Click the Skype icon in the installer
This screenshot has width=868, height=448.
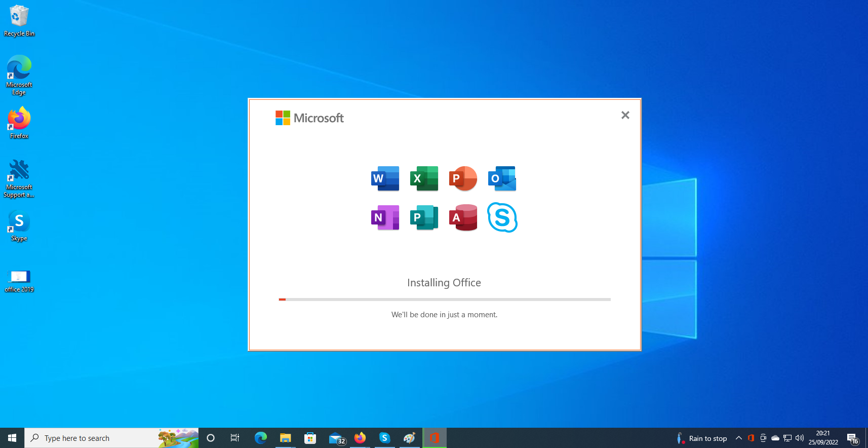pos(502,217)
